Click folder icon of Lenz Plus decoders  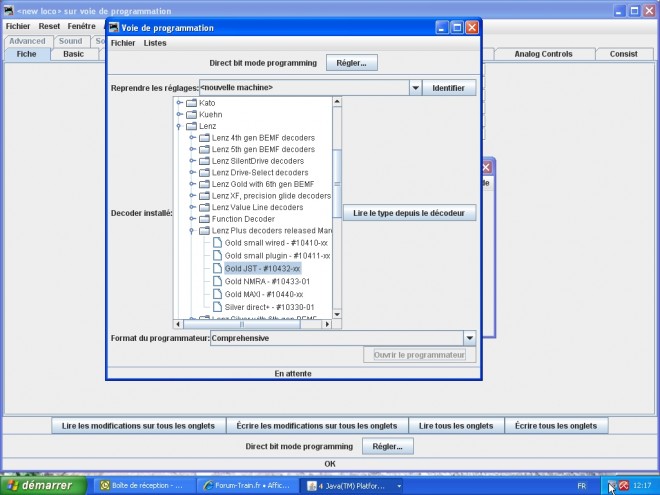pyautogui.click(x=205, y=231)
